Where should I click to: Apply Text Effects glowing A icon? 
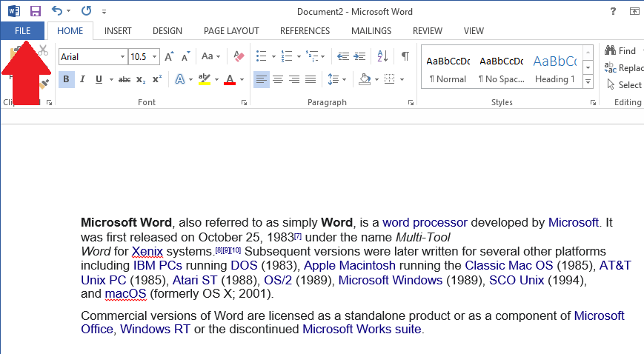[180, 79]
